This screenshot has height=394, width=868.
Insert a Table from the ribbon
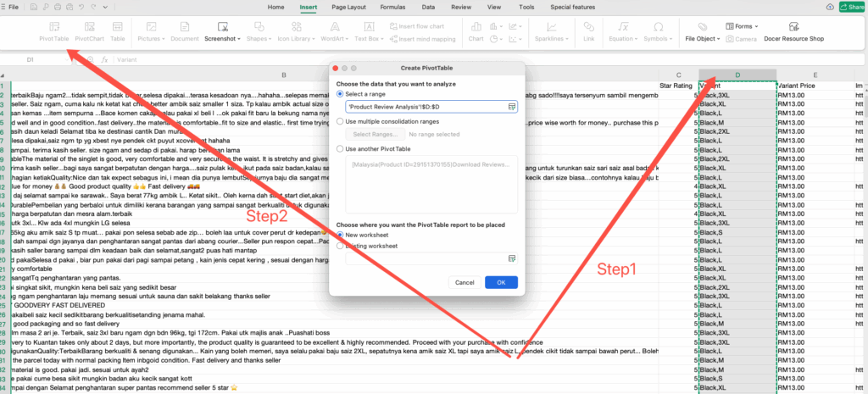(117, 31)
